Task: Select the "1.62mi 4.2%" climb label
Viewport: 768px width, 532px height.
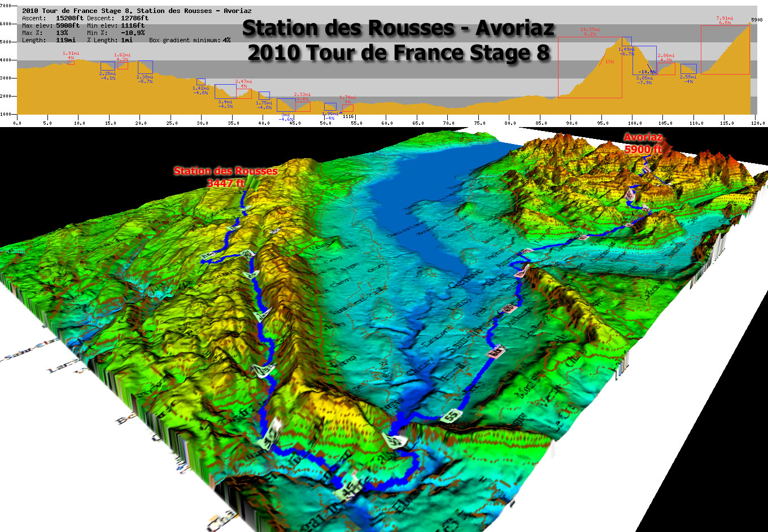Action: click(123, 57)
